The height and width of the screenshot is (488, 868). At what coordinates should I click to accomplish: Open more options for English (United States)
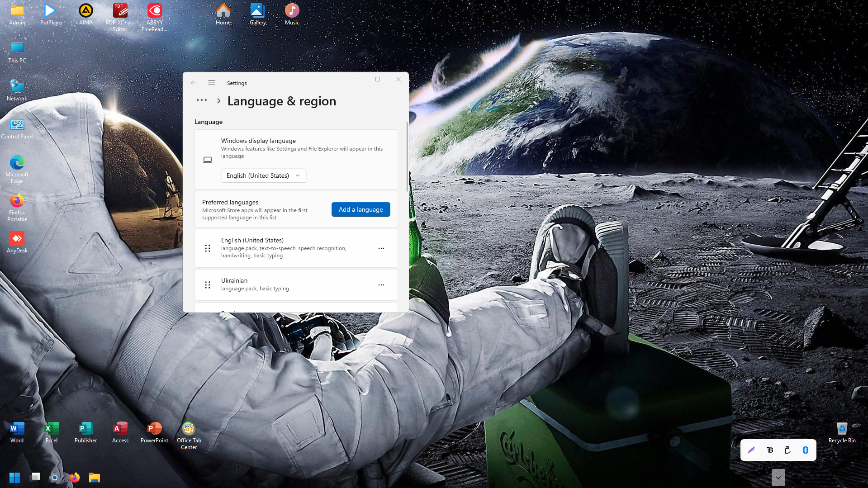pyautogui.click(x=381, y=248)
